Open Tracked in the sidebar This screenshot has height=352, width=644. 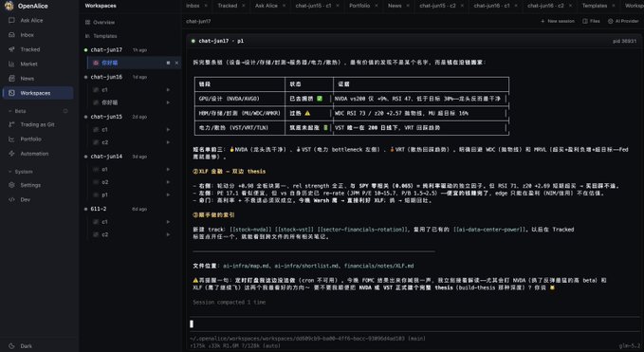30,49
